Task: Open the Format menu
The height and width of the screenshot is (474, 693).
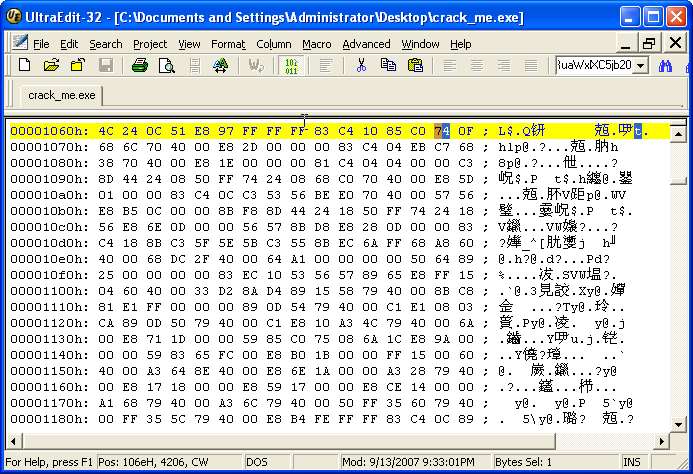Action: pos(228,44)
